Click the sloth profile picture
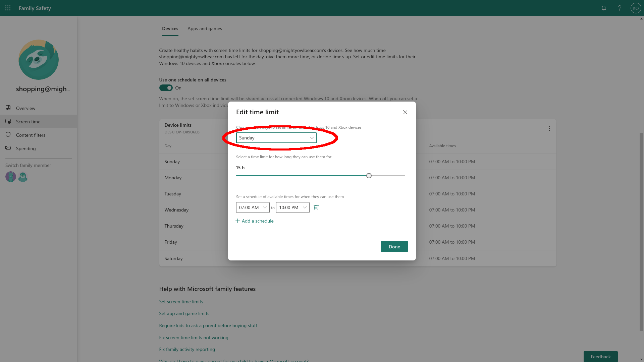Screen dimensions: 644x362 pyautogui.click(x=39, y=60)
